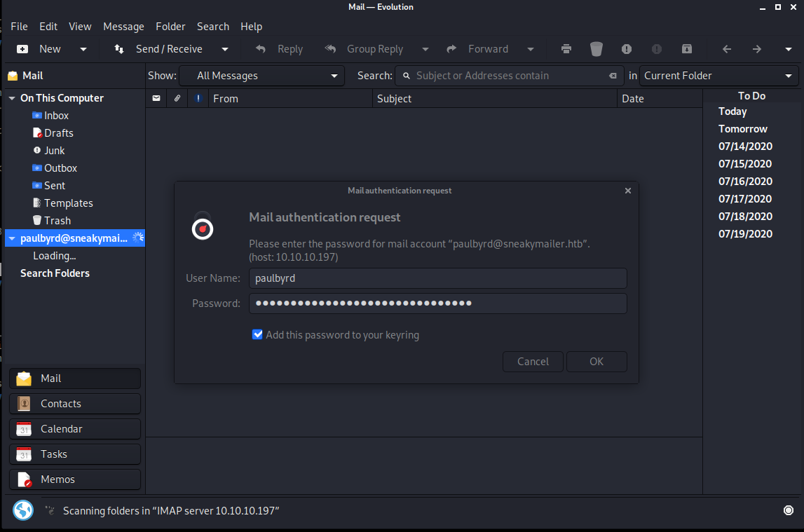This screenshot has width=804, height=532.
Task: Switch to the Contacts view button
Action: (75, 403)
